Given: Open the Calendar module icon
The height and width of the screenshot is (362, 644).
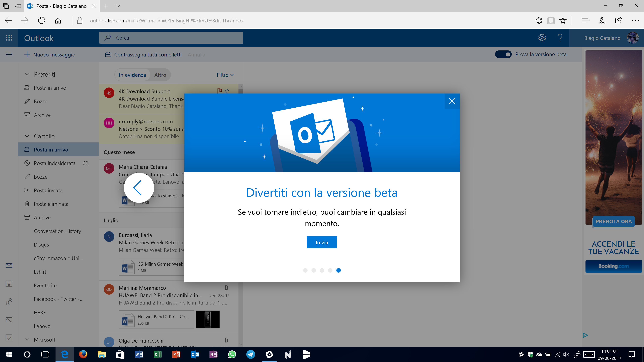Looking at the screenshot, I should (x=9, y=283).
